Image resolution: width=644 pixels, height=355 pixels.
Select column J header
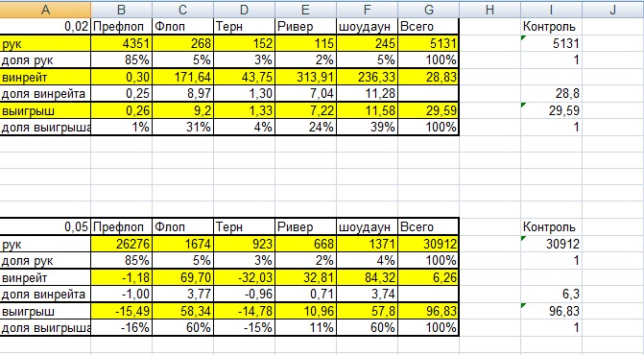pos(612,9)
